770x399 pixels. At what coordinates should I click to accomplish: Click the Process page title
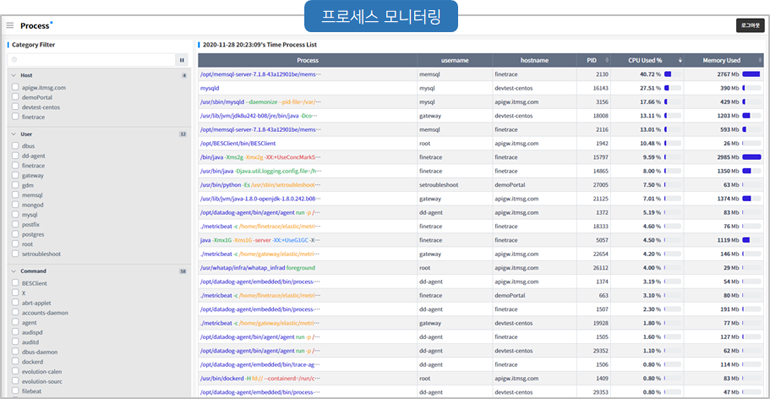(34, 26)
